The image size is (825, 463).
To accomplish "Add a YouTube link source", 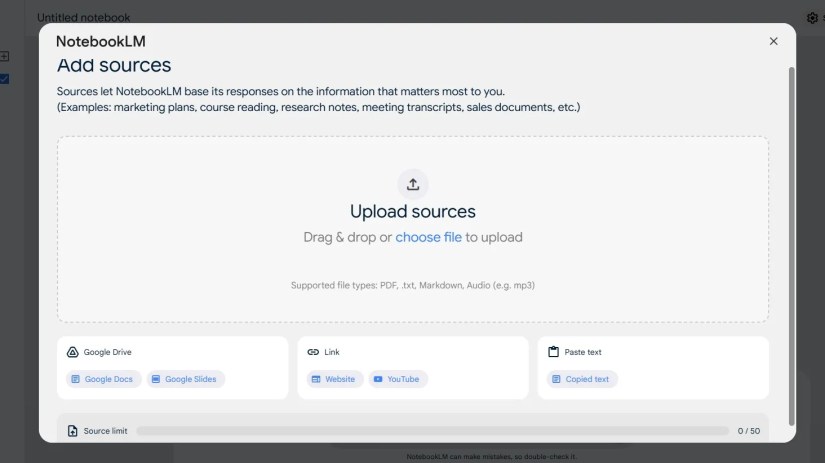I will pyautogui.click(x=398, y=379).
